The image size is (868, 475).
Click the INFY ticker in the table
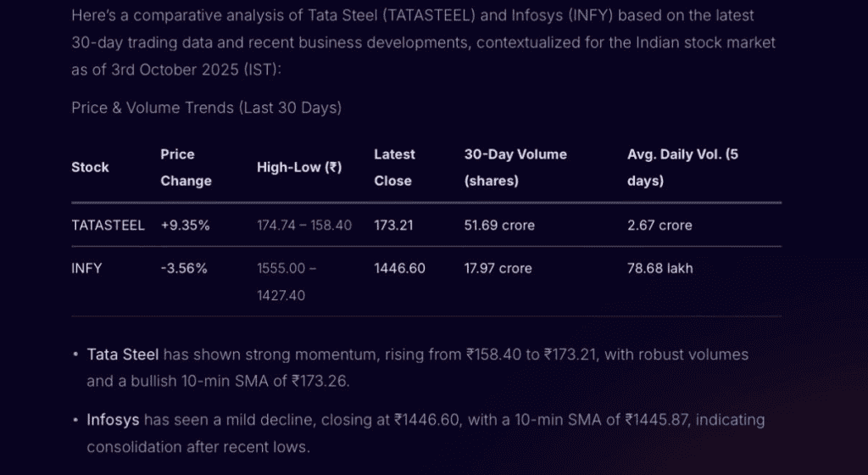point(86,268)
